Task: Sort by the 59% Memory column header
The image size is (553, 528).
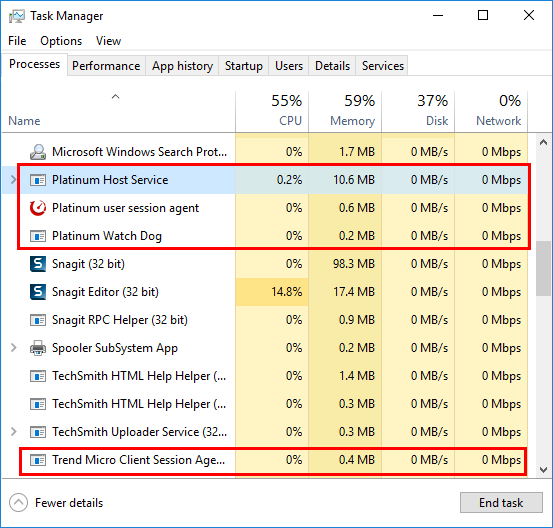Action: [x=345, y=112]
